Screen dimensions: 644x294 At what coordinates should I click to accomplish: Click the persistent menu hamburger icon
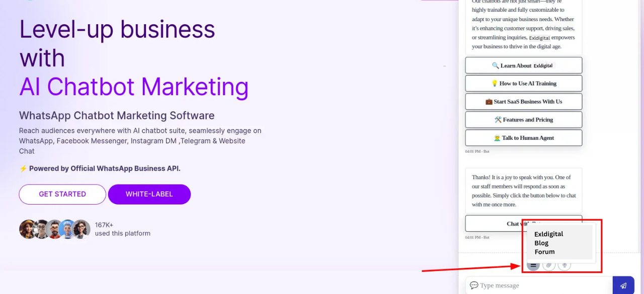tap(533, 265)
